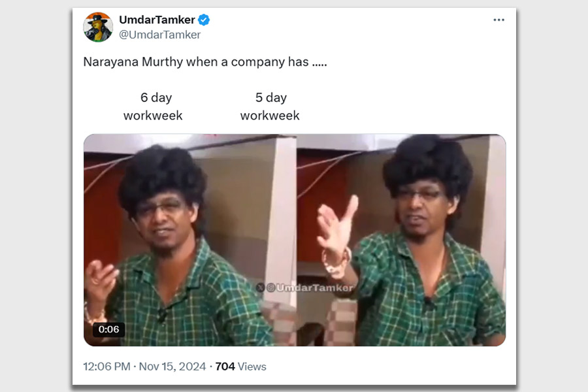Select the Narayana Murthy tweet text
This screenshot has width=588, height=392.
point(205,62)
